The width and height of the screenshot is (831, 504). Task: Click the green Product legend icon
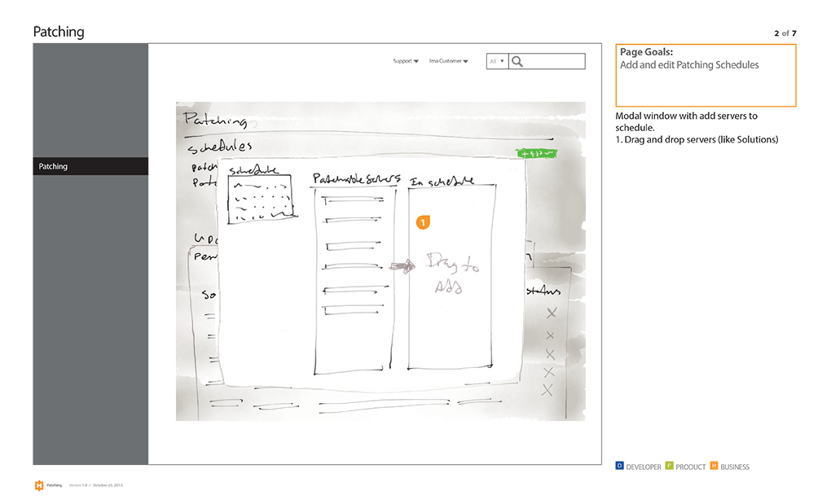click(670, 467)
